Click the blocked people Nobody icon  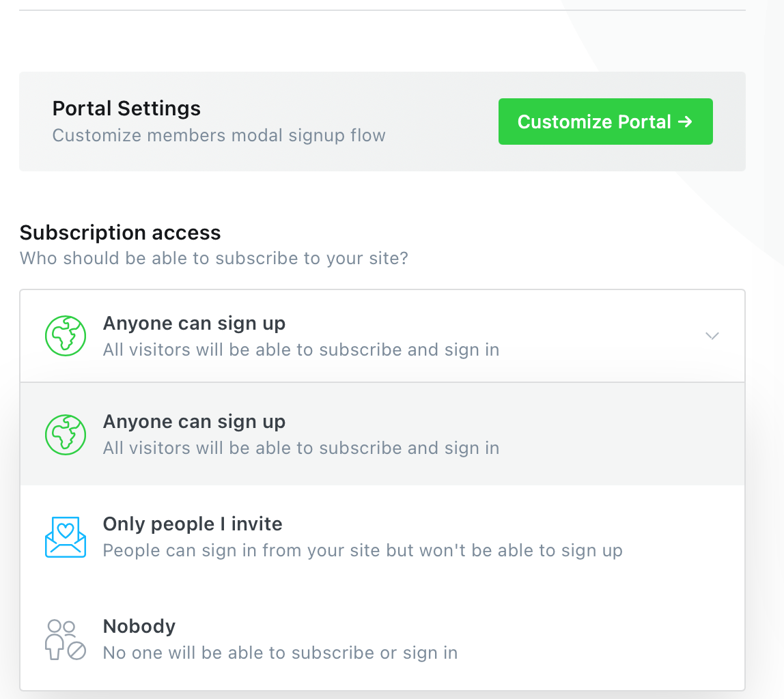[66, 640]
